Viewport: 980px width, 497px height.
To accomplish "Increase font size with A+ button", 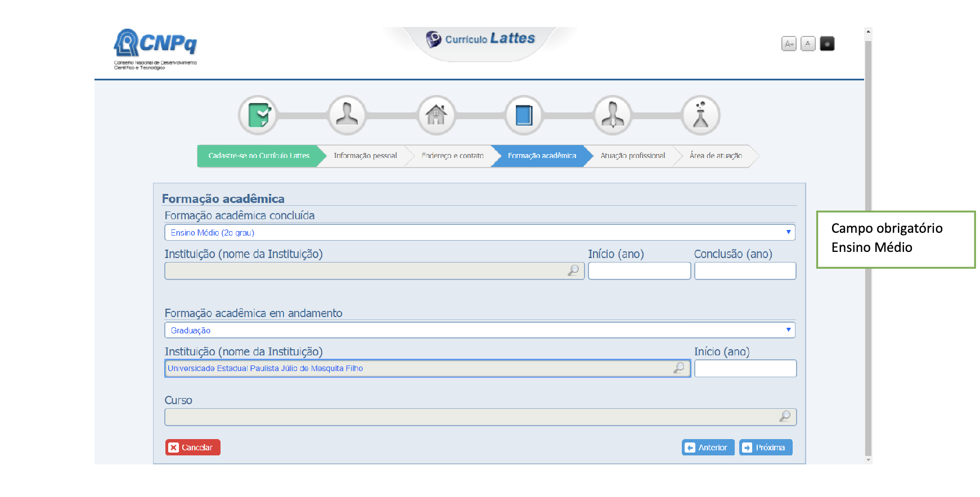I will 789,44.
